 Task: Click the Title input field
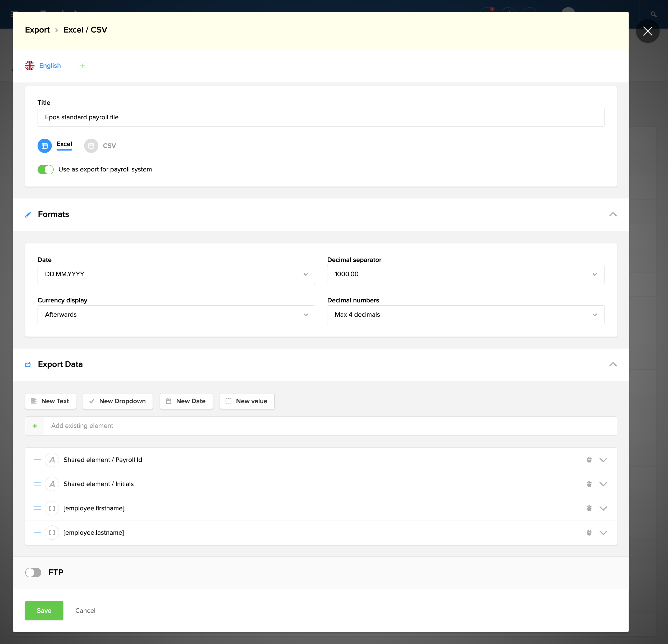click(320, 117)
